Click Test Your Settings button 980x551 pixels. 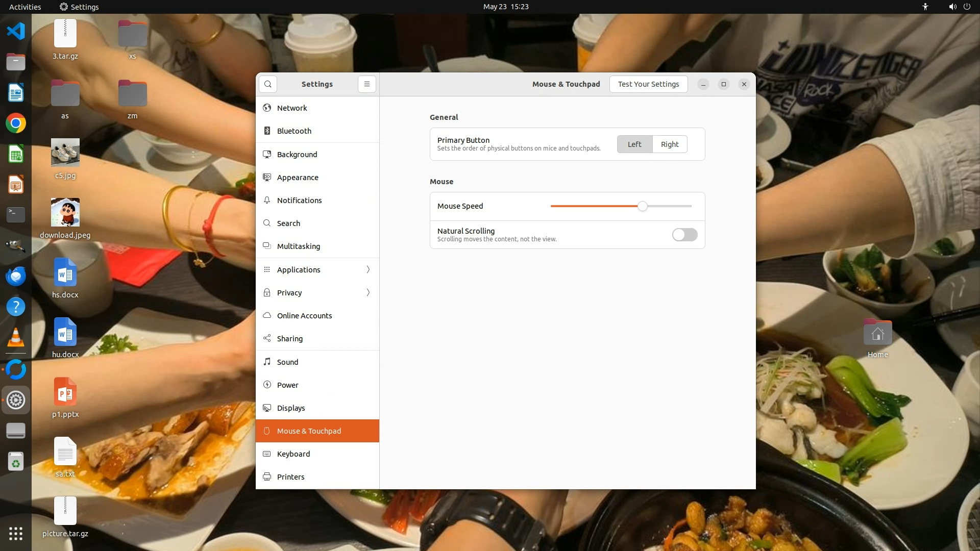click(648, 84)
